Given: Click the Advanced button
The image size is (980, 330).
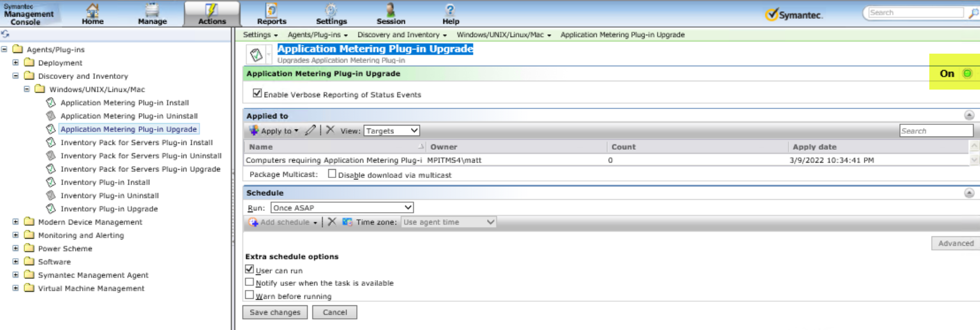Looking at the screenshot, I should [955, 243].
